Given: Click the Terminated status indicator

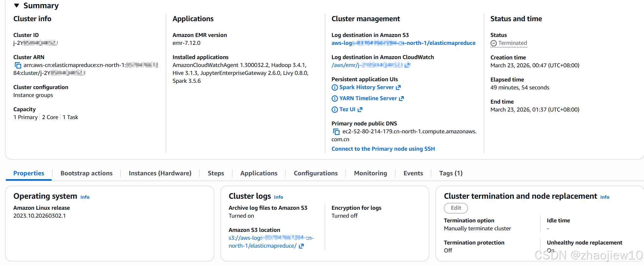Looking at the screenshot, I should tap(509, 43).
